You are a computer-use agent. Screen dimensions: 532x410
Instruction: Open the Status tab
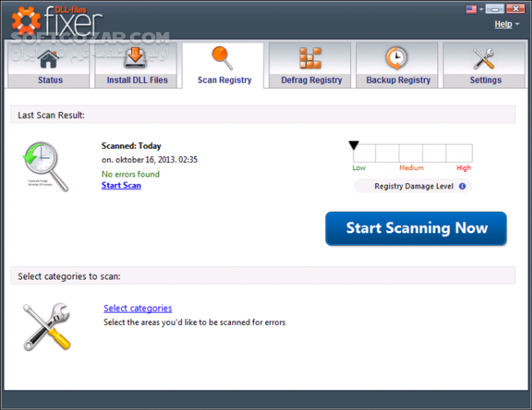[x=48, y=65]
